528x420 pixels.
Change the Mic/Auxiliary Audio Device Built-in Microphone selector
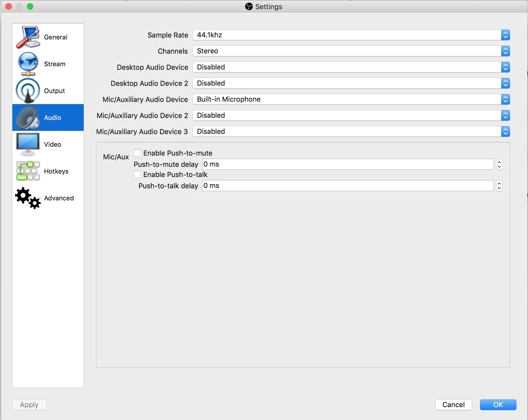pyautogui.click(x=351, y=100)
